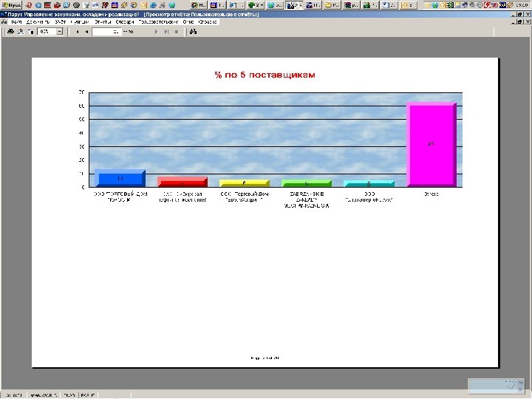Click the binoculars search text icon
The width and height of the screenshot is (532, 399).
(194, 32)
